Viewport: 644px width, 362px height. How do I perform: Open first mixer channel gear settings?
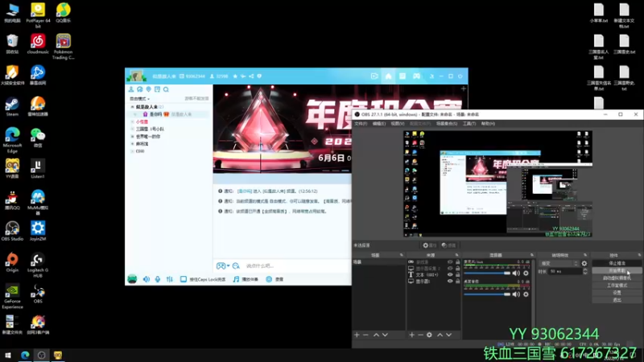click(526, 274)
